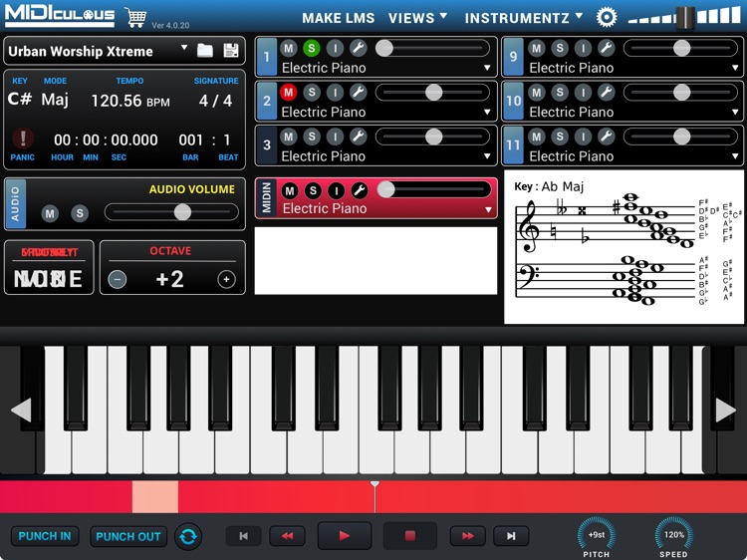Click the save floppy disk icon
This screenshot has height=560, width=747.
231,51
